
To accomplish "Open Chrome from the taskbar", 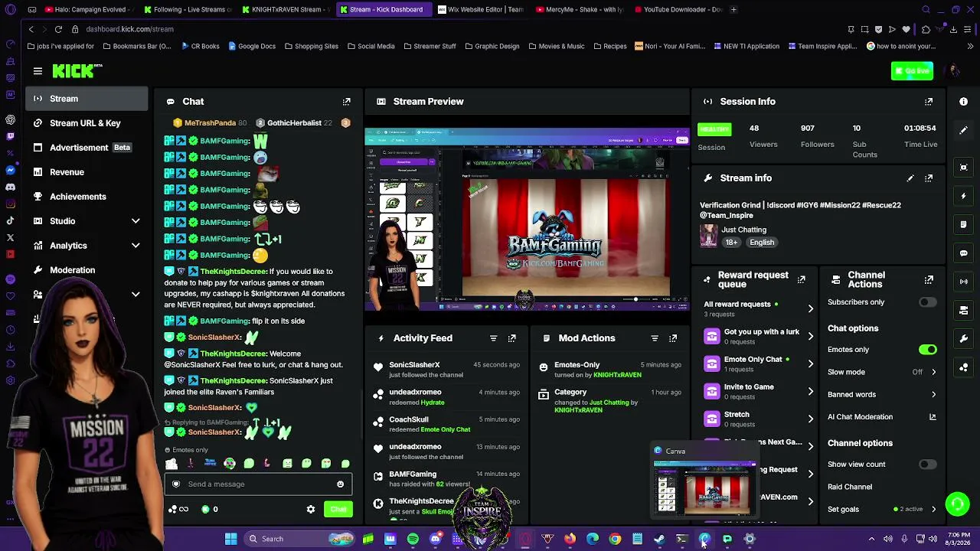I will [615, 539].
